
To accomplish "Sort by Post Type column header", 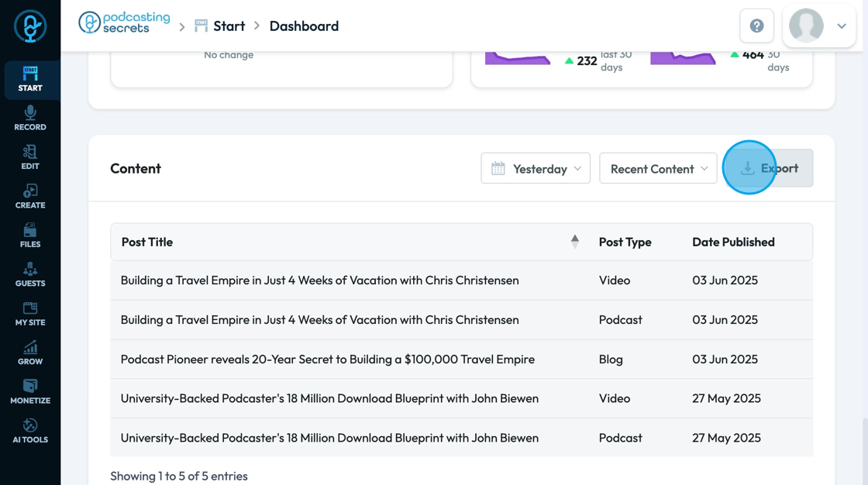I will (625, 242).
